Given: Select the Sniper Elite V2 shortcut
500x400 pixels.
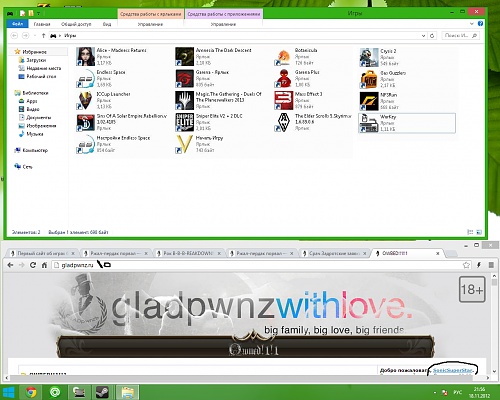Looking at the screenshot, I should click(x=209, y=122).
